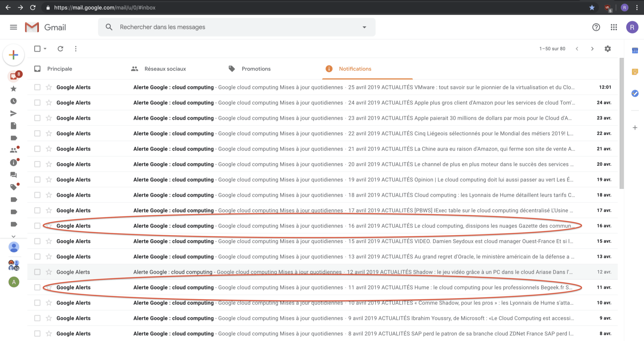Open the uBlock extension icon in browser toolbar
Screen dimensions: 644x341
point(608,8)
